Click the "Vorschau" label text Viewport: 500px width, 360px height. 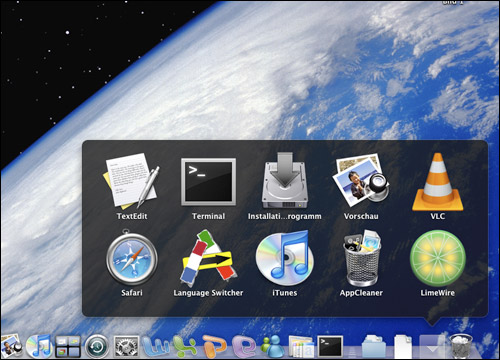click(x=361, y=216)
